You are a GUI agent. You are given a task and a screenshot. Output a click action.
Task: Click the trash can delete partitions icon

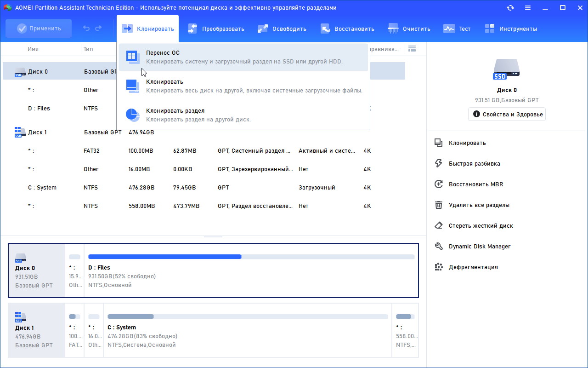tap(439, 205)
